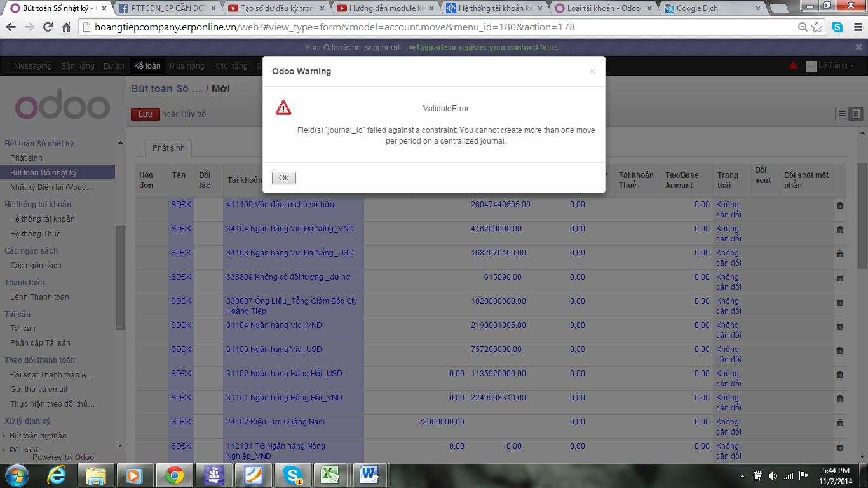Click Ok in the warning dialog

[x=284, y=178]
